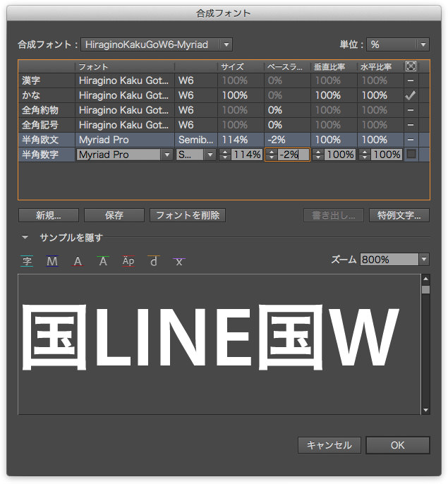Click the フォント column header
Image resolution: width=448 pixels, height=484 pixels.
point(124,66)
